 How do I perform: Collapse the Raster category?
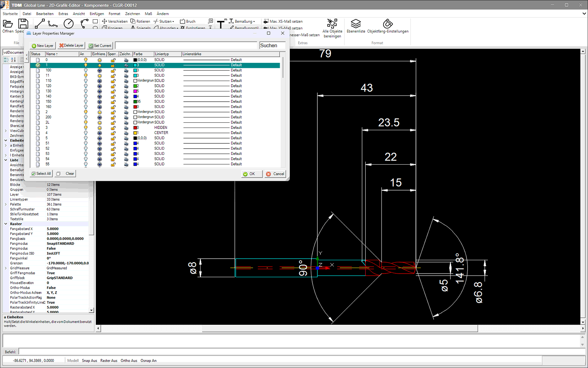tap(6, 224)
